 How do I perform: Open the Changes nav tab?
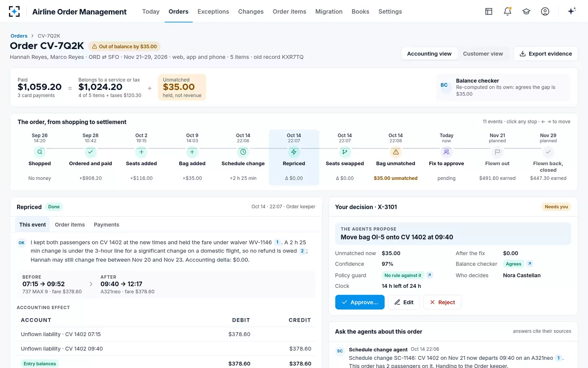(x=251, y=11)
